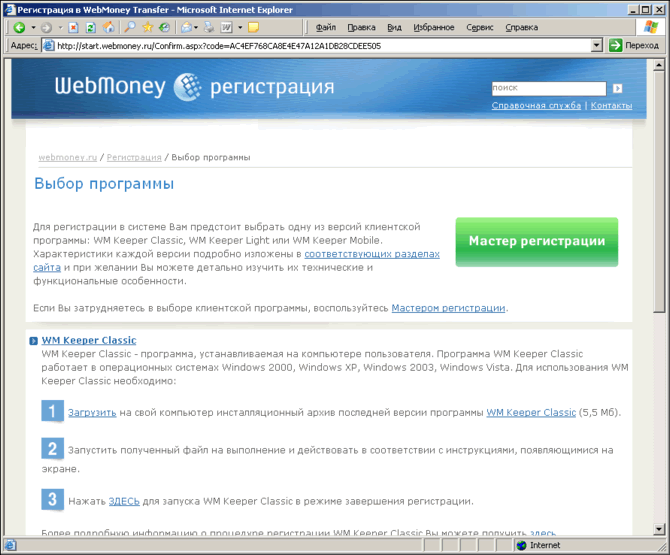Click the Windows flag logo icon
The height and width of the screenshot is (555, 670).
click(651, 27)
